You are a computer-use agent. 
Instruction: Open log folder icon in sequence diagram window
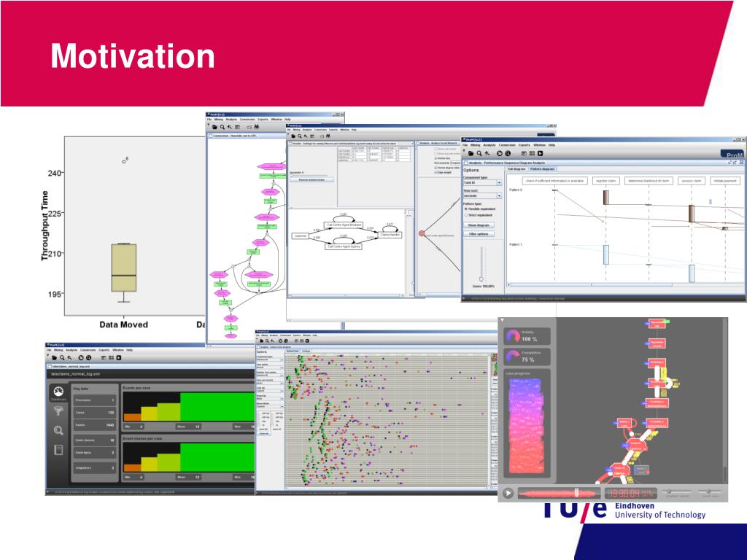[471, 153]
